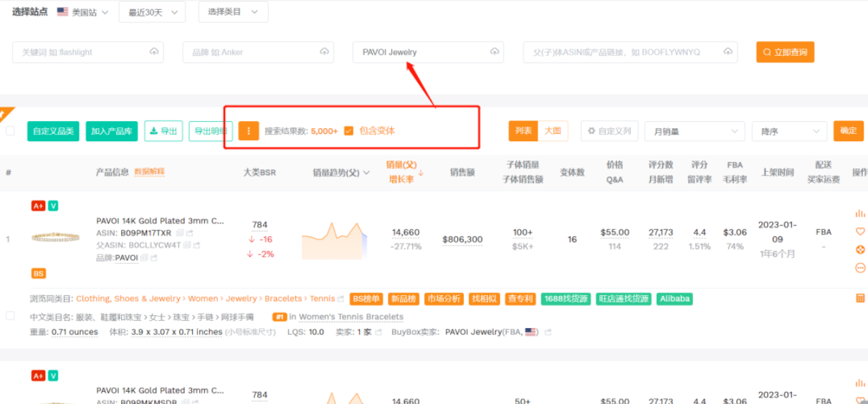Click sort arrow on 销量(父) column header
The height and width of the screenshot is (404, 868).
tap(421, 173)
